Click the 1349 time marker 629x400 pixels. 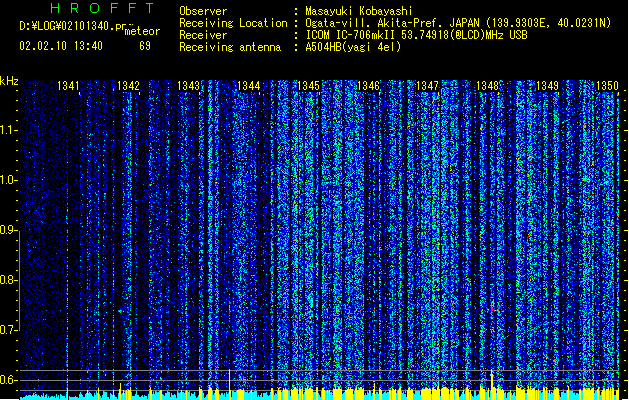547,86
